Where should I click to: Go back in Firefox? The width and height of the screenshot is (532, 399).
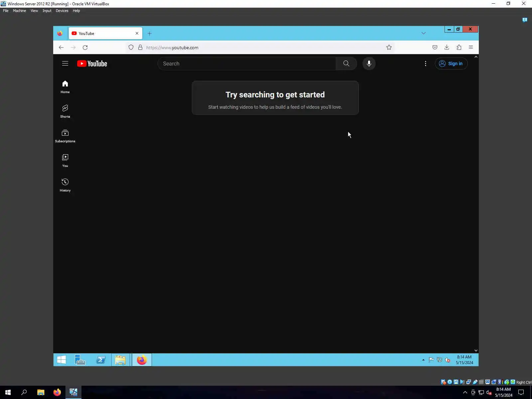(x=61, y=48)
